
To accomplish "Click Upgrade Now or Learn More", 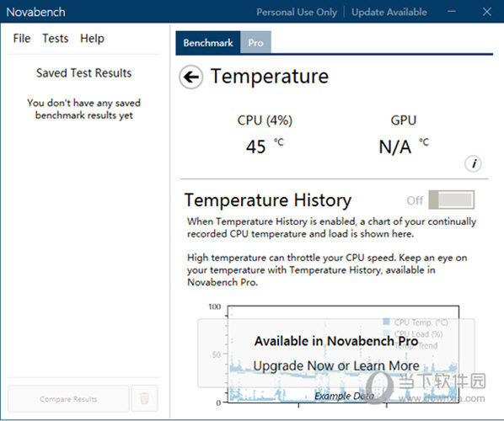I will tap(336, 365).
